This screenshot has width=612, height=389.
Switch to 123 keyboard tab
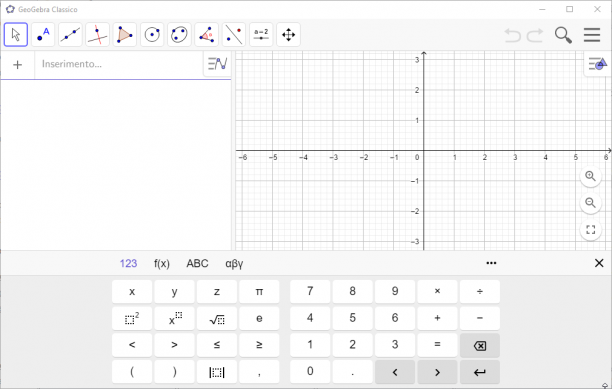click(128, 263)
